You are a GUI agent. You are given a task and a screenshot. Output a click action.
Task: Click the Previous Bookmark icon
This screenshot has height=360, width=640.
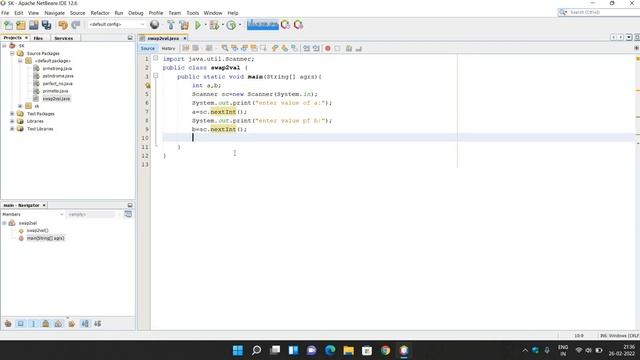click(x=275, y=49)
